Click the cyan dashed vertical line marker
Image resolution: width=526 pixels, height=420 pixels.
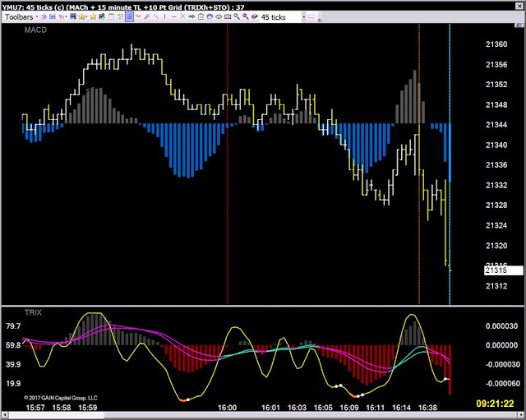click(x=450, y=164)
